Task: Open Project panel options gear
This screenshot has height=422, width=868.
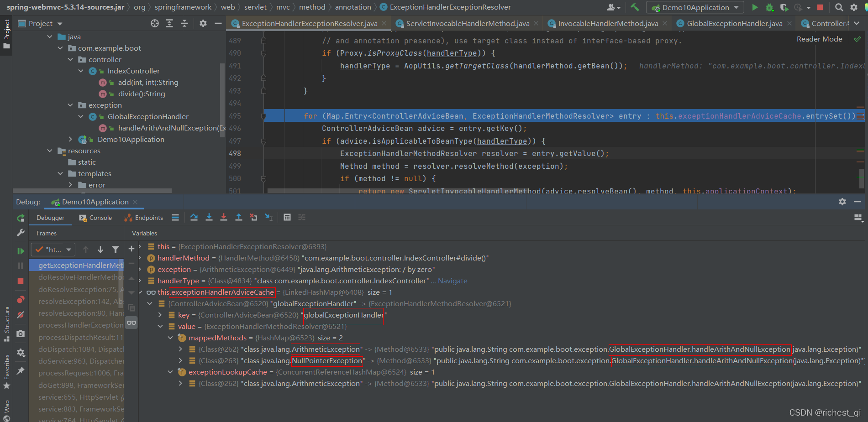Action: [203, 23]
